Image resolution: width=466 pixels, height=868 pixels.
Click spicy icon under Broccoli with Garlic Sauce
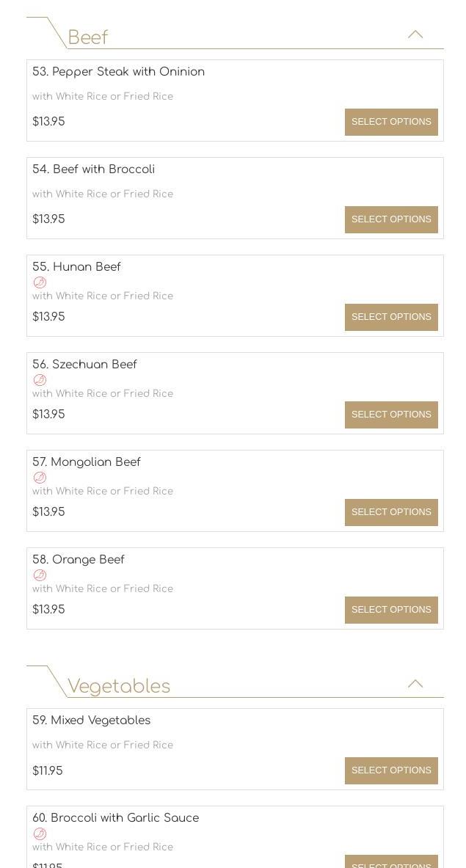(x=40, y=834)
